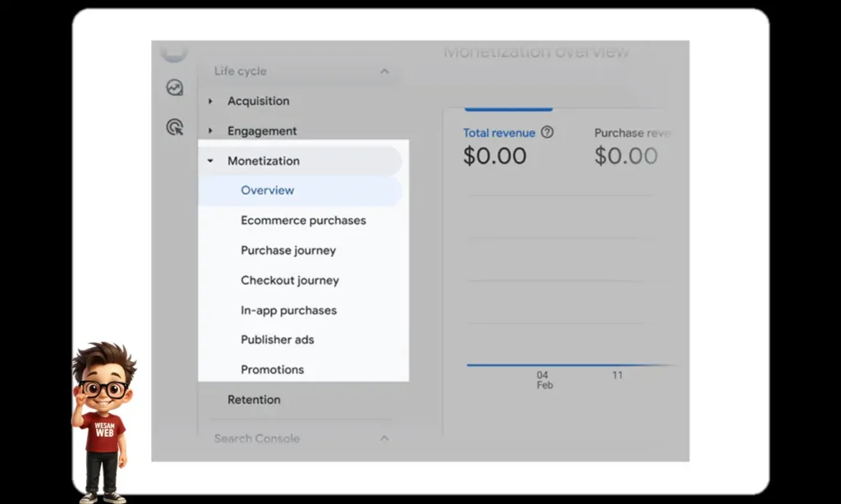
Task: Open the Purchase journey report
Action: click(287, 250)
